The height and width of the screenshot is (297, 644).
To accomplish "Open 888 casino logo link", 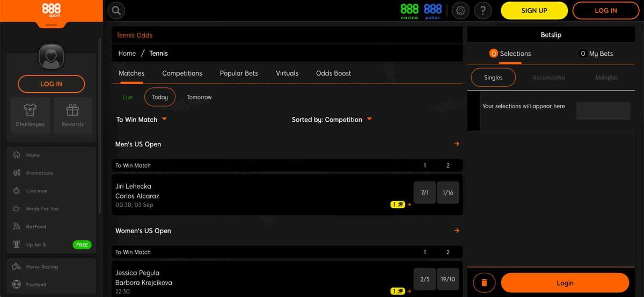I will 409,11.
